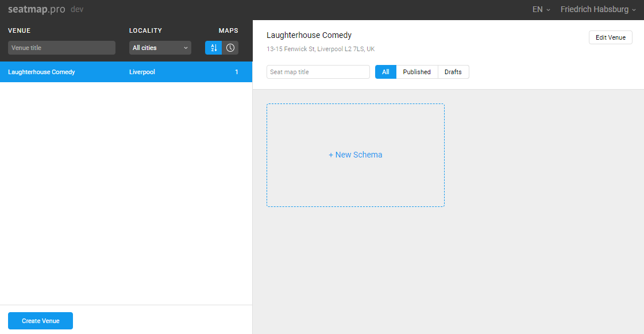Switch to the Published filter tab

(x=417, y=72)
